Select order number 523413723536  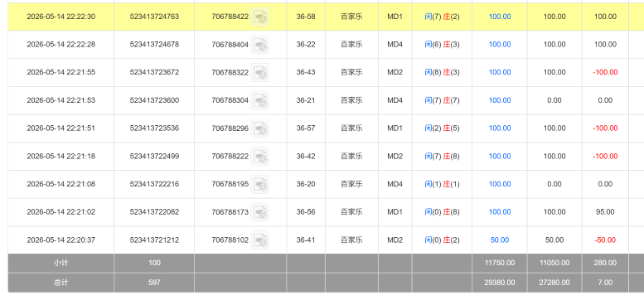pos(154,128)
